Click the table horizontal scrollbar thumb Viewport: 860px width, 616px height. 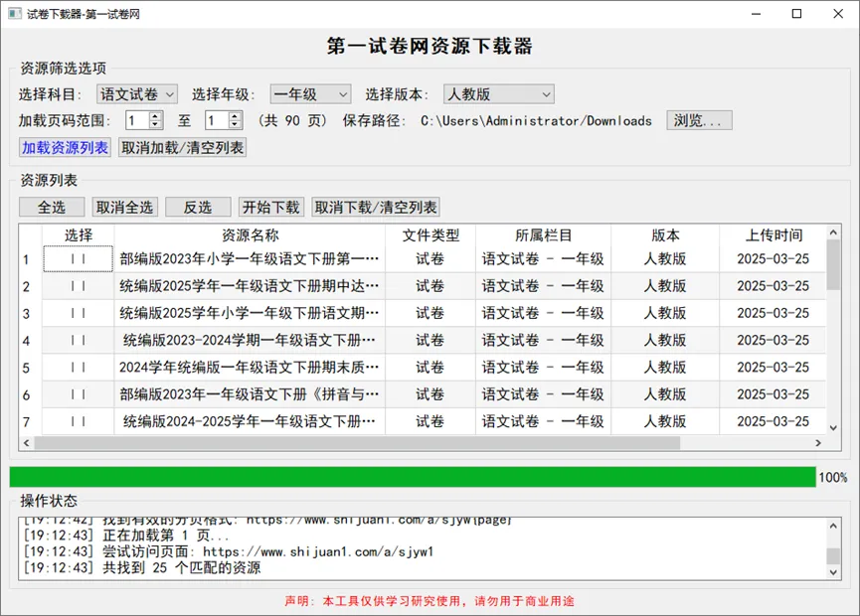pyautogui.click(x=357, y=443)
